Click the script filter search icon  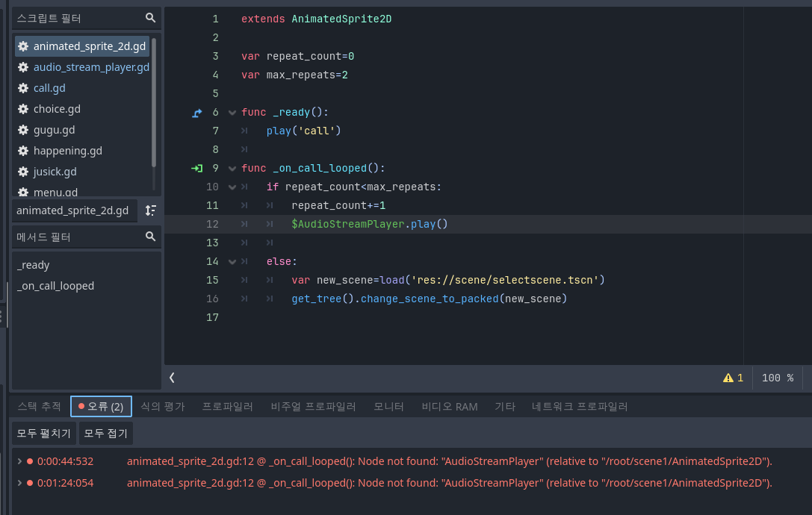point(150,18)
